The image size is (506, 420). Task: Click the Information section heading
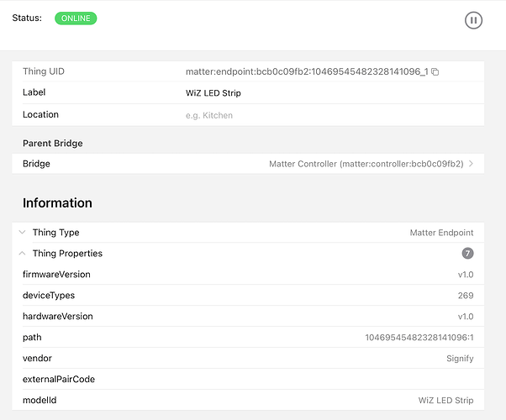pyautogui.click(x=57, y=203)
